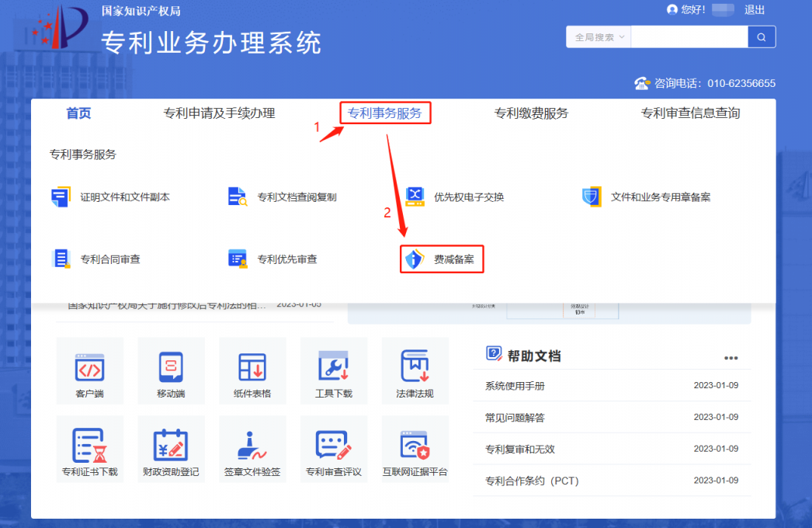Select the 专利申请及手续办理 menu
Viewport: 812px width, 528px height.
click(219, 113)
